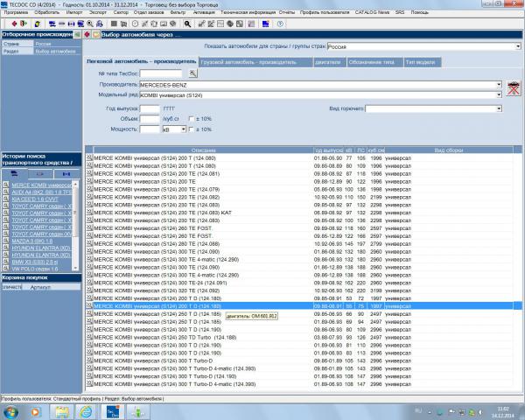This screenshot has width=525, height=420.
Task: Click the yellow folder icon left of 'Выбор автомобиля через'
Action: [96, 34]
